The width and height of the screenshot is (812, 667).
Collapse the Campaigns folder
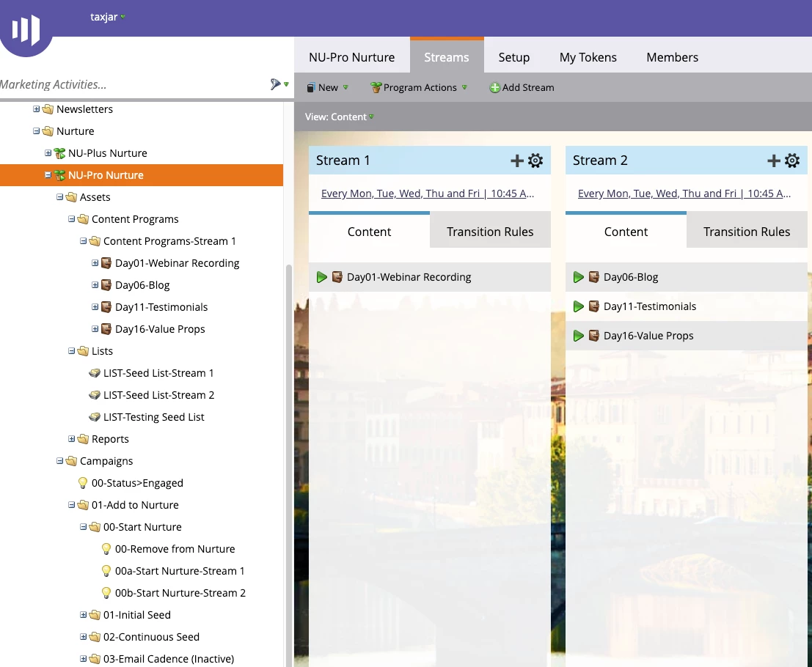pyautogui.click(x=60, y=461)
